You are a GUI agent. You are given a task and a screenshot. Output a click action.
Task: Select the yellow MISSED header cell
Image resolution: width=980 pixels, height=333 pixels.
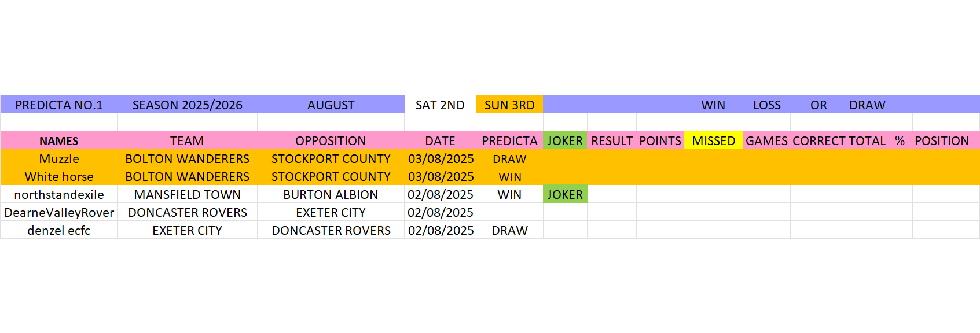(x=714, y=140)
